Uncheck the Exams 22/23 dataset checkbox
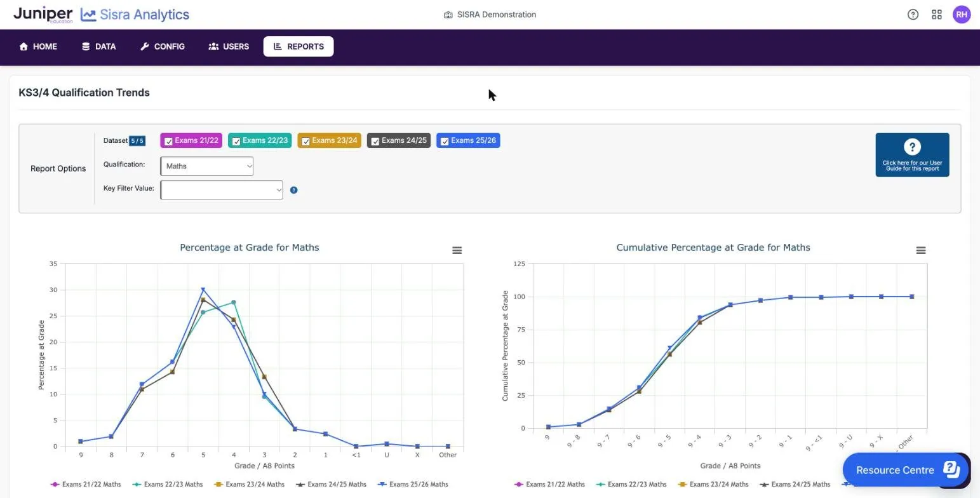 [x=236, y=142]
